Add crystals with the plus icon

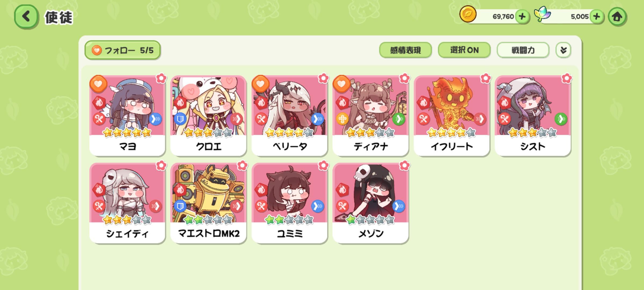pyautogui.click(x=596, y=17)
